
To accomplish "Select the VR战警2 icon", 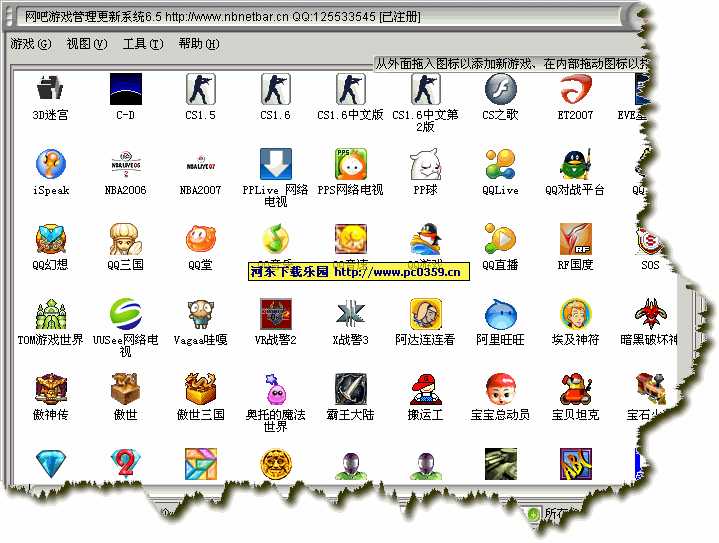I will pos(276,314).
